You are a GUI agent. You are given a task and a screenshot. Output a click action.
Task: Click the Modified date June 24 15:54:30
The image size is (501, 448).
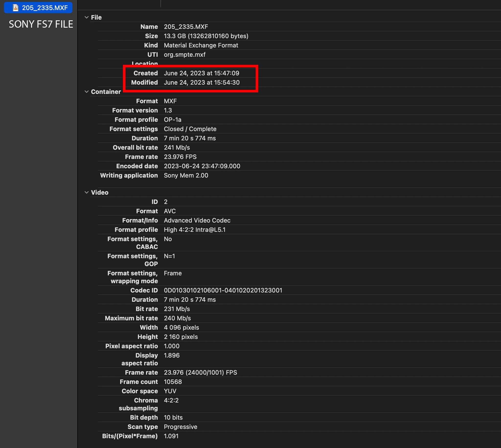click(x=201, y=82)
